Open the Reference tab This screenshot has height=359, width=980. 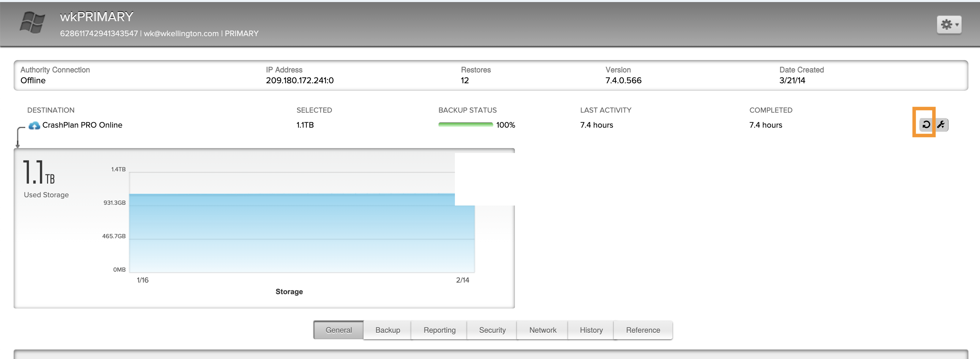point(642,330)
